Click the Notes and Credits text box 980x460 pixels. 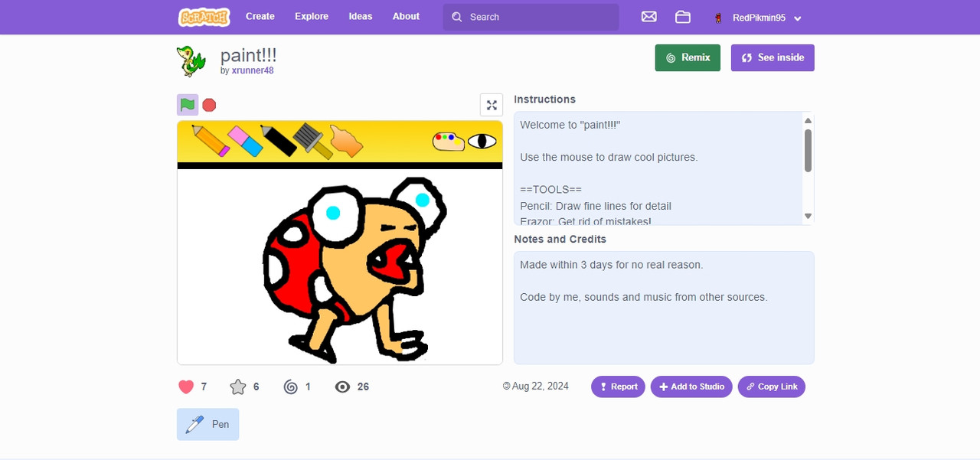664,308
